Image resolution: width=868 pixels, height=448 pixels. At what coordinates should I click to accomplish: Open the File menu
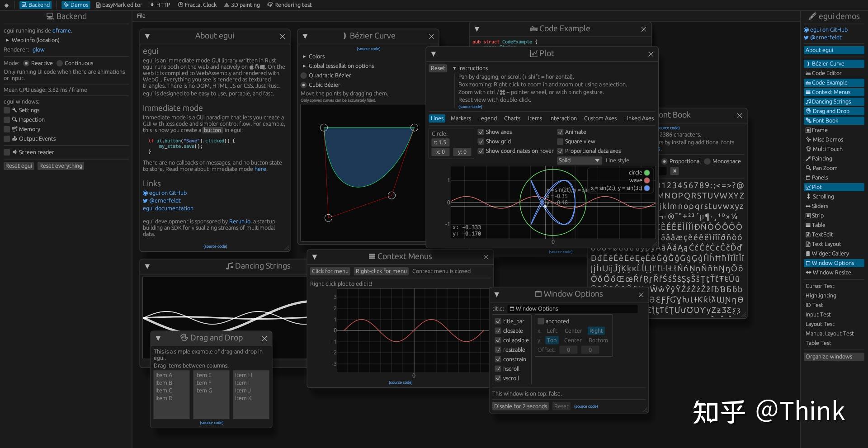pyautogui.click(x=141, y=16)
